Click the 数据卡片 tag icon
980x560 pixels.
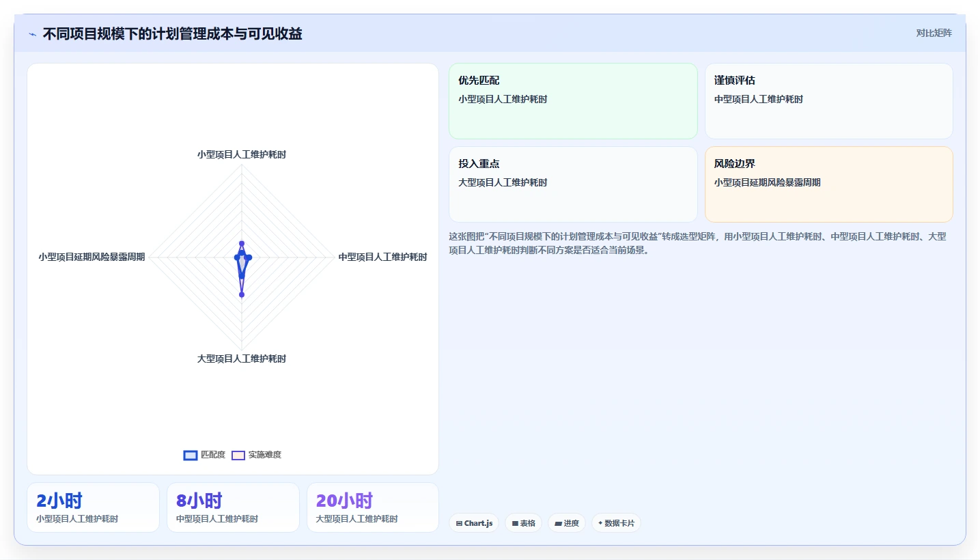(600, 524)
